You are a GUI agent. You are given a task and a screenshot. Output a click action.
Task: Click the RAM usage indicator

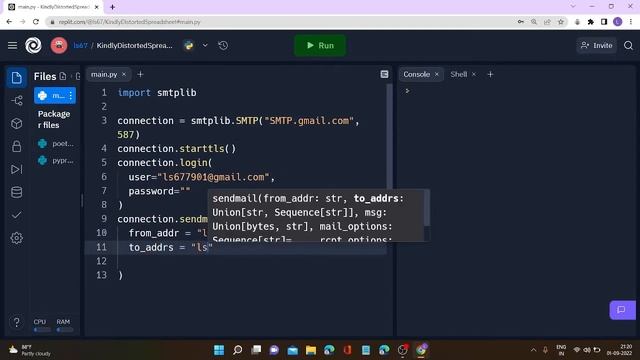click(64, 325)
